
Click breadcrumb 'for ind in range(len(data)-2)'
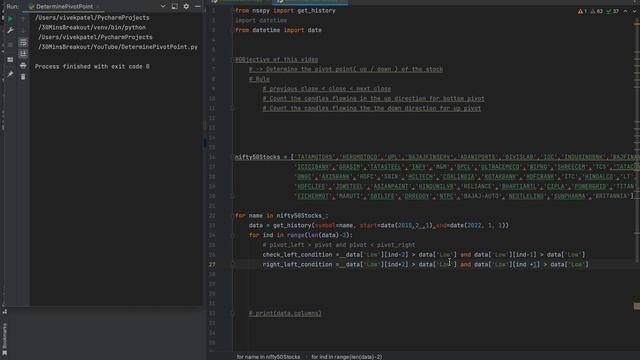[347, 357]
